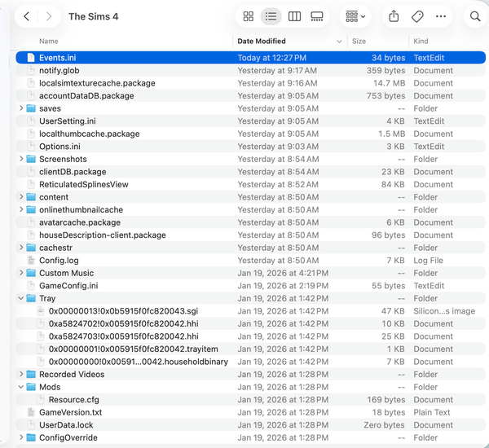Click the Search magnifier icon
This screenshot has width=489, height=448.
click(475, 16)
